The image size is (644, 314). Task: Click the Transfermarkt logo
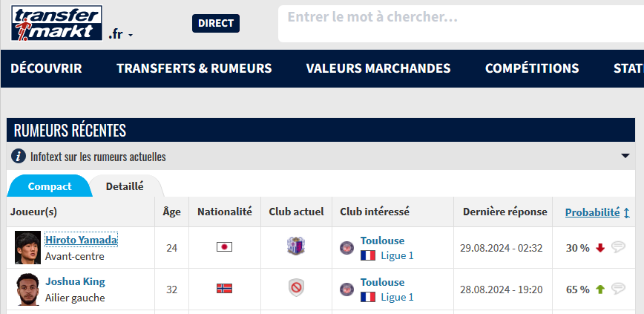pos(56,23)
